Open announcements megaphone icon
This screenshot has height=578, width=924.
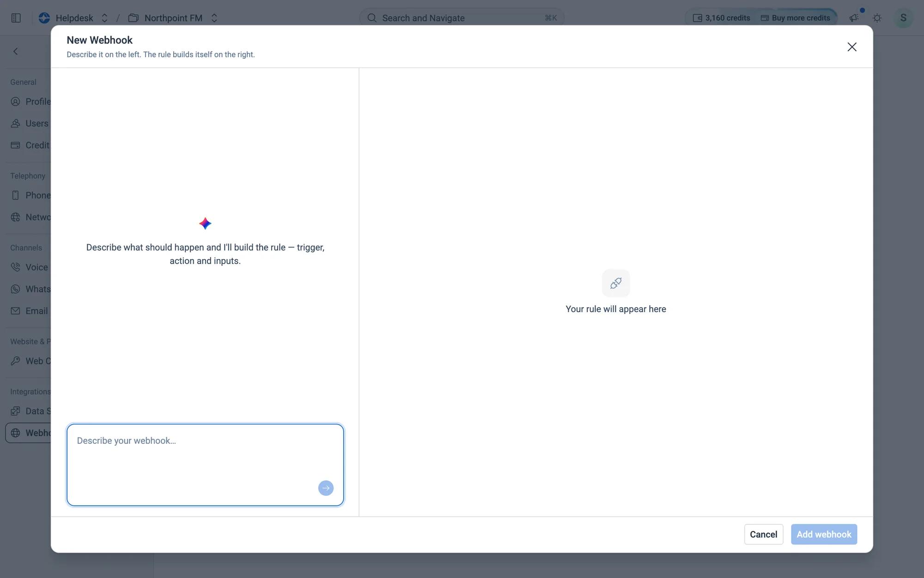click(854, 18)
